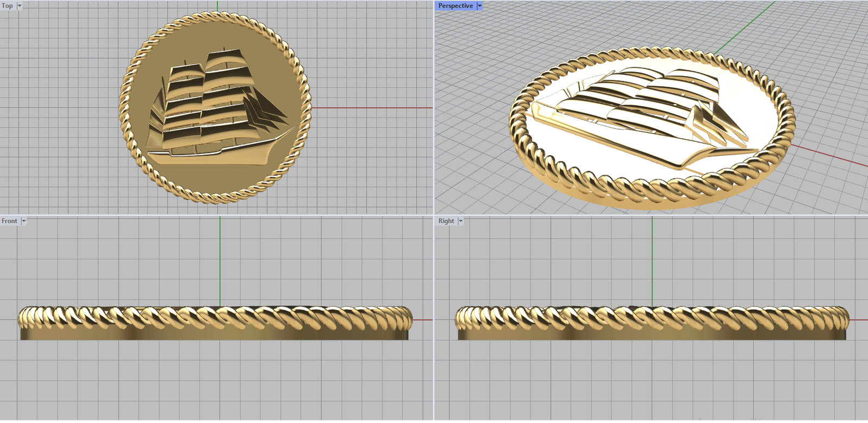Open the Top viewport dropdown arrow
The height and width of the screenshot is (423, 868).
coord(20,6)
